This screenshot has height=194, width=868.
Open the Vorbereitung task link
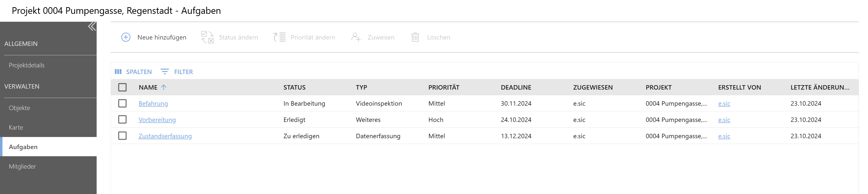pyautogui.click(x=157, y=120)
